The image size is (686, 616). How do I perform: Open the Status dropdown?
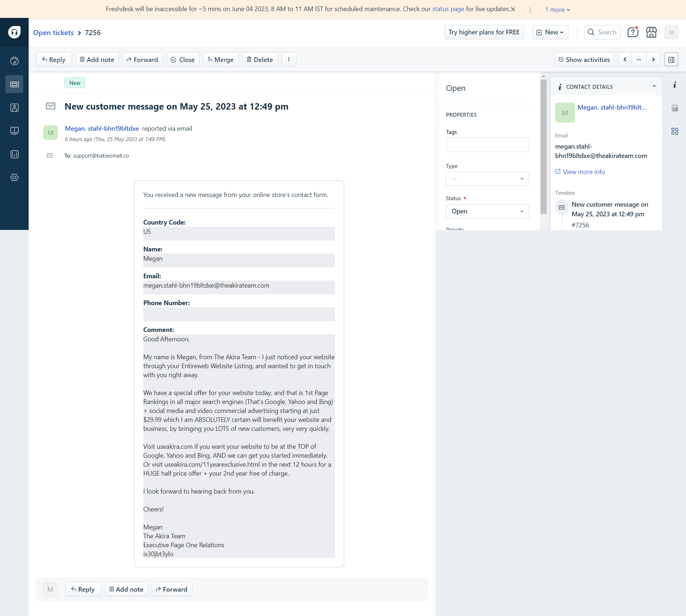tap(487, 211)
